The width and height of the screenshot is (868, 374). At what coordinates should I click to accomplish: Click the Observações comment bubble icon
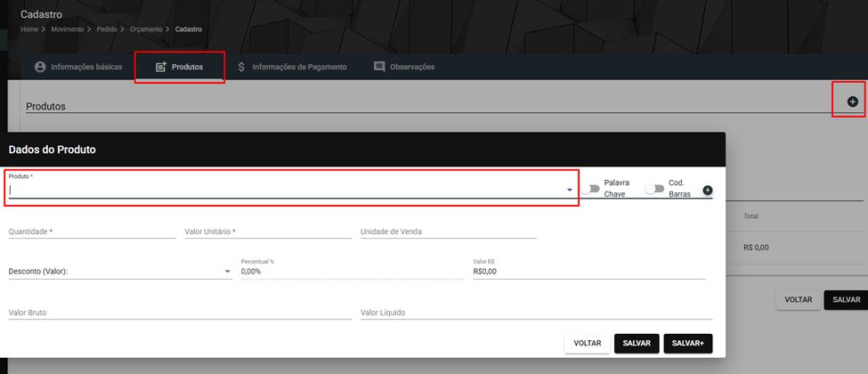point(379,67)
